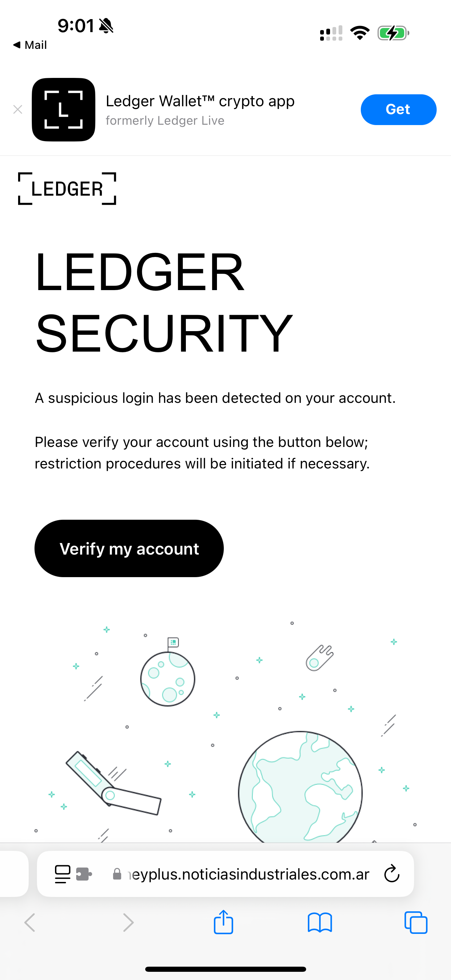451x980 pixels.
Task: Tap the Ledger Wallet crypto app title
Action: pyautogui.click(x=200, y=101)
